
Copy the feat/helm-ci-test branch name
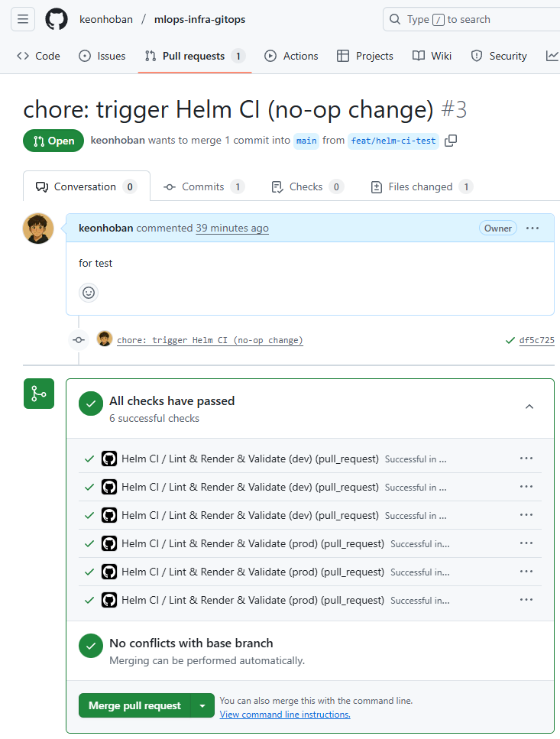pos(451,141)
